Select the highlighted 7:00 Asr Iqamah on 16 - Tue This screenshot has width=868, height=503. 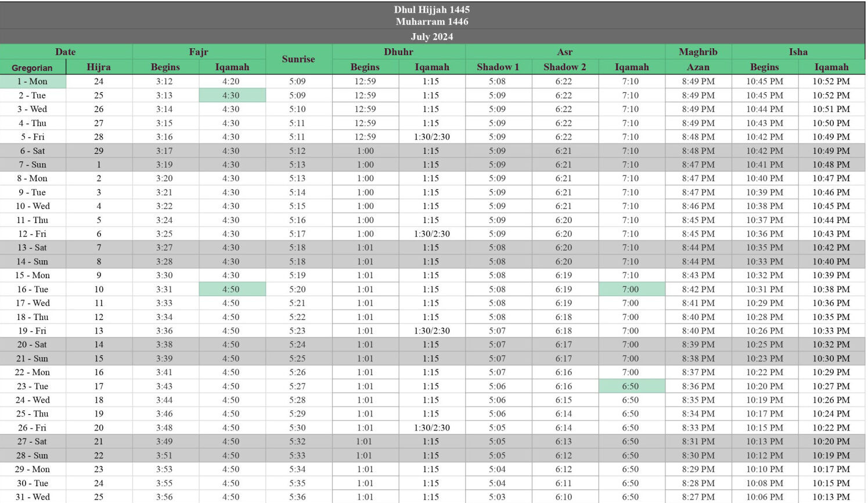[x=632, y=289]
